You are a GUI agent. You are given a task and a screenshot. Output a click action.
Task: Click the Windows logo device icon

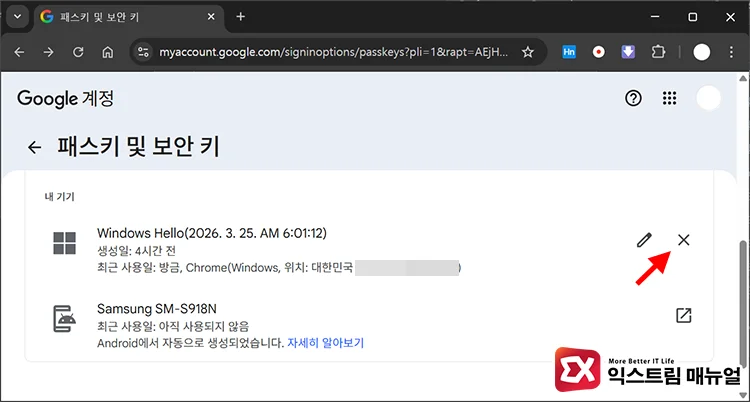tap(65, 243)
